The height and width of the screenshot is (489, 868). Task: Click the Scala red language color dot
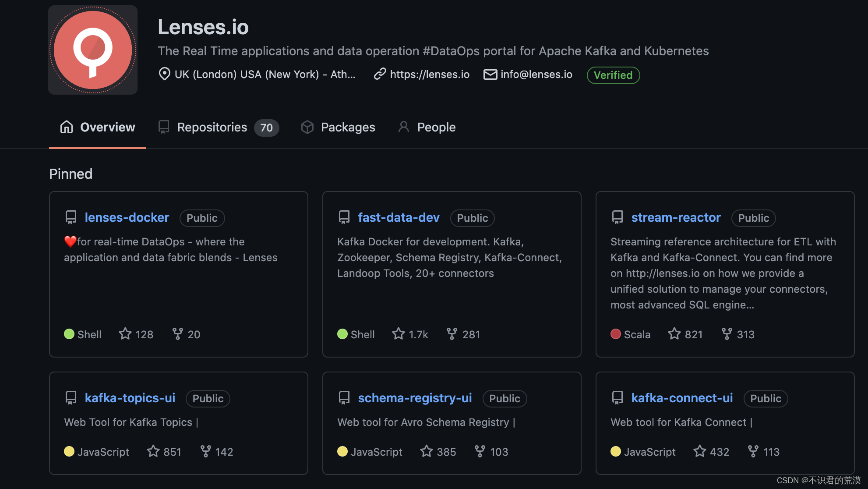click(x=615, y=334)
